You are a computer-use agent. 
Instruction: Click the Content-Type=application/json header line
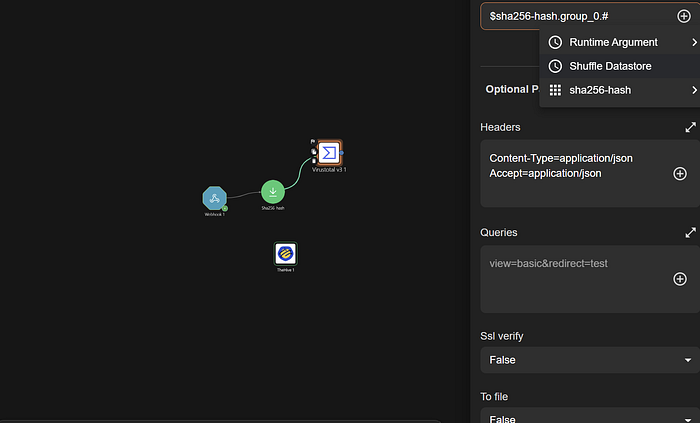pyautogui.click(x=561, y=158)
